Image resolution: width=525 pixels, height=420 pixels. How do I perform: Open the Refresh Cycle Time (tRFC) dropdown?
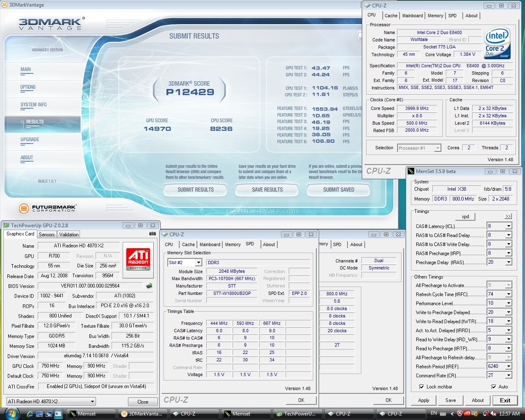click(x=509, y=294)
